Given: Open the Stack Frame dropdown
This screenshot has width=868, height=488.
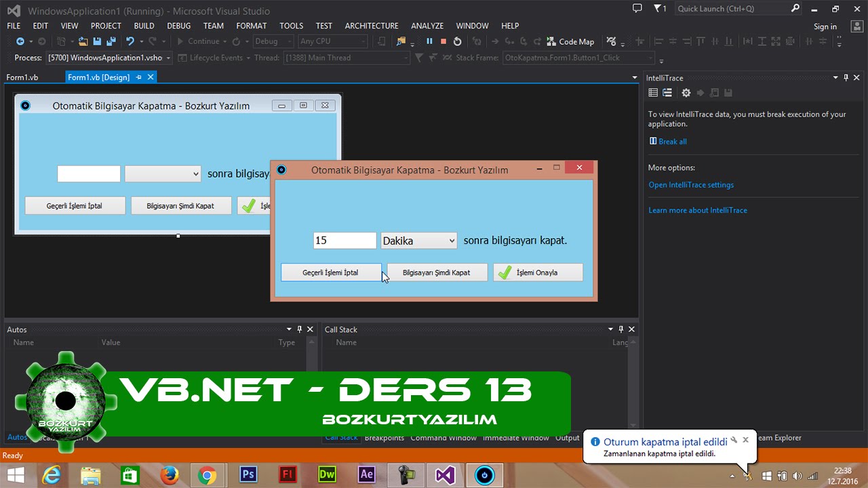Looking at the screenshot, I should click(578, 58).
